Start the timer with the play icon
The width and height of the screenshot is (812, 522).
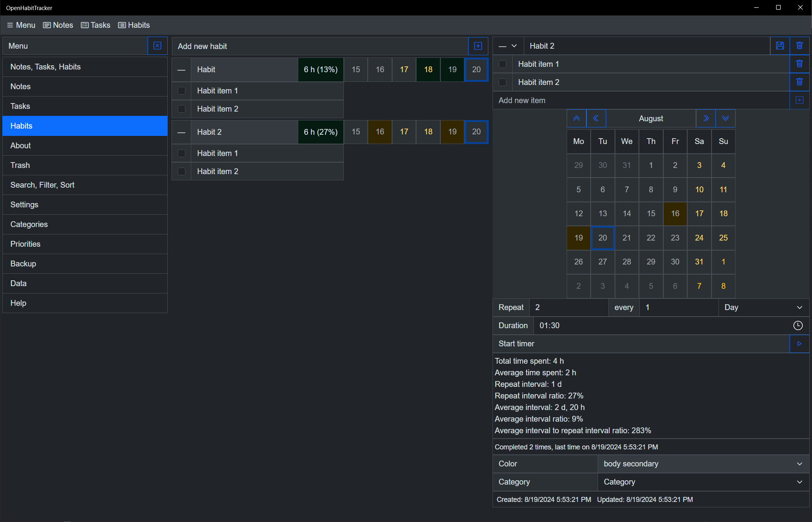(x=799, y=344)
